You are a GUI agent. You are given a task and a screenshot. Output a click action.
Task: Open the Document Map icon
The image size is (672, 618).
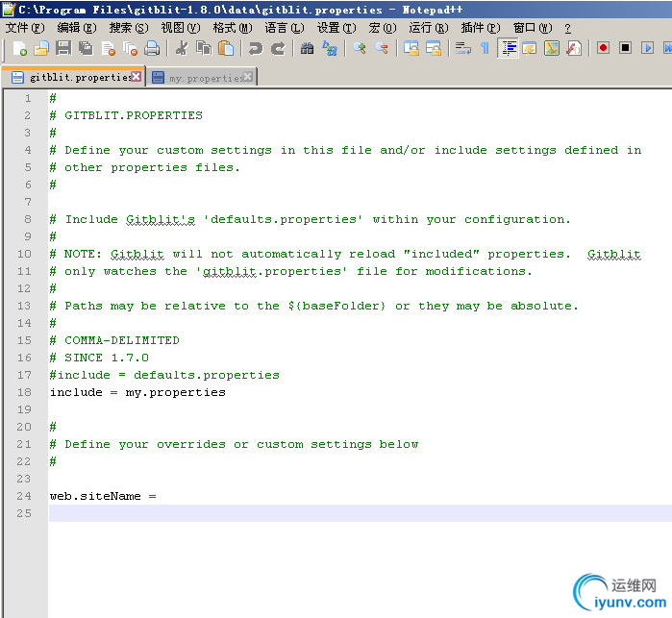click(552, 48)
